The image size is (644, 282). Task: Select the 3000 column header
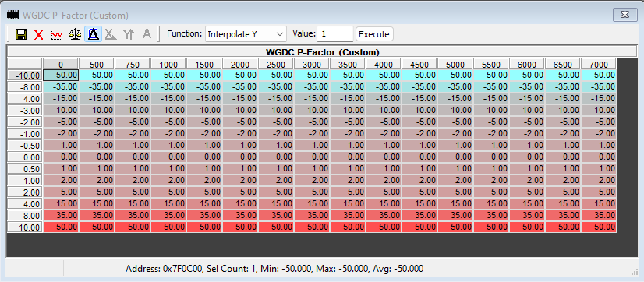(311, 64)
